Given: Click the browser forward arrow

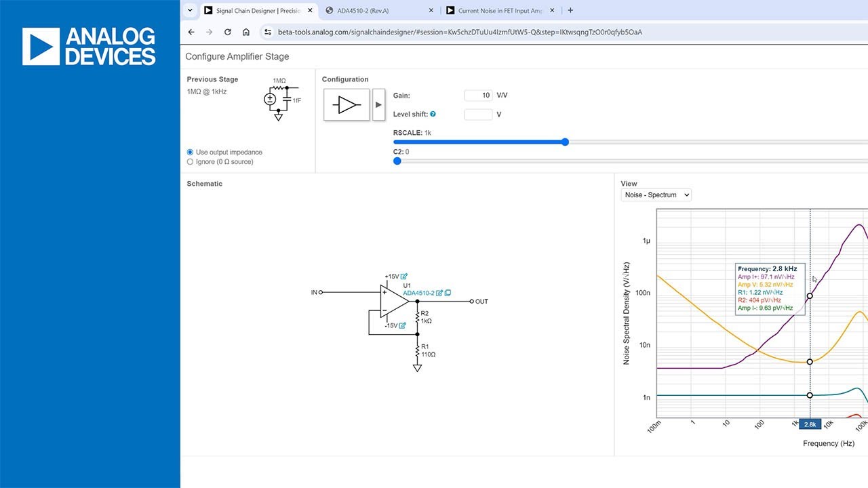Looking at the screenshot, I should click(209, 32).
